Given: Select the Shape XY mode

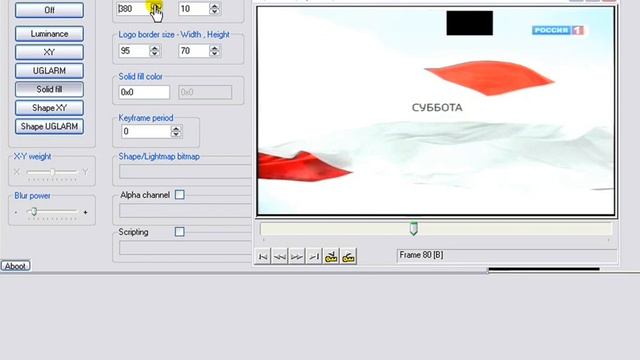Looking at the screenshot, I should 49,108.
